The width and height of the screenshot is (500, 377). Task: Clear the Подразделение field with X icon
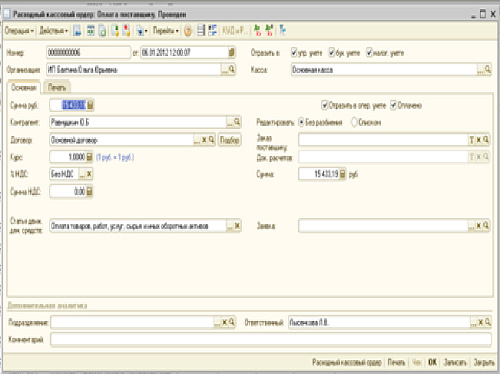point(225,322)
